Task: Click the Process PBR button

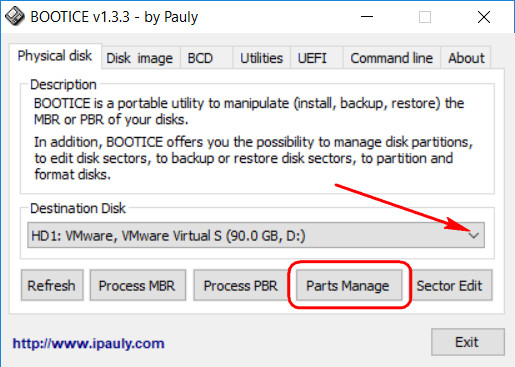Action: pos(240,286)
